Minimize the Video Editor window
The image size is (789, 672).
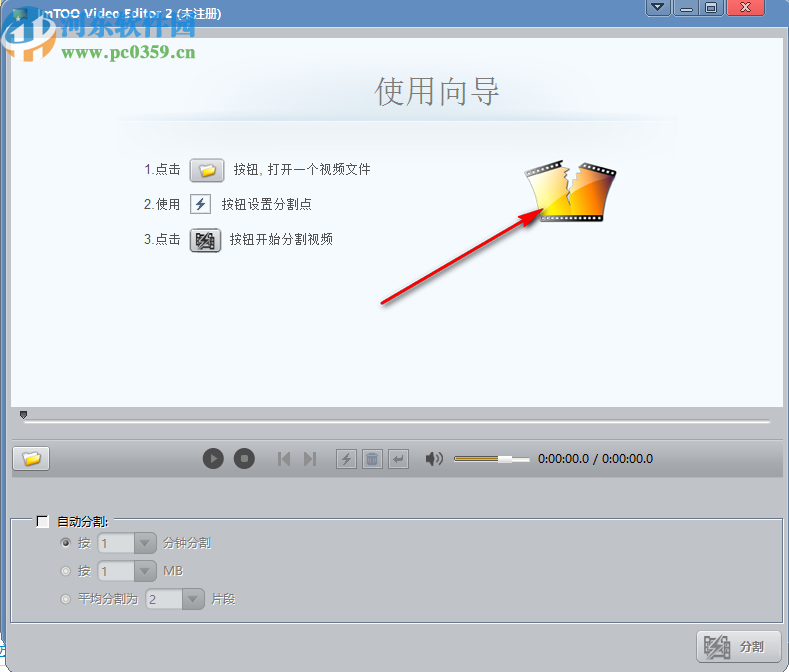click(x=685, y=7)
